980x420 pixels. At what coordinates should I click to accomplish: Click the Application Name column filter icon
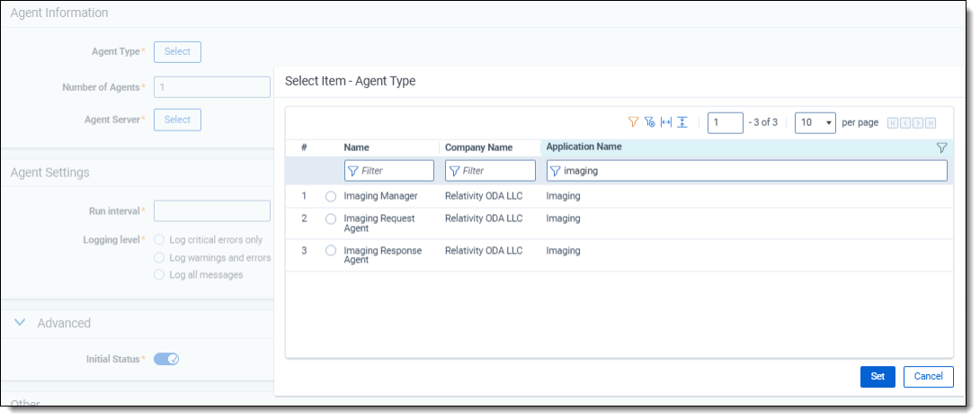941,147
